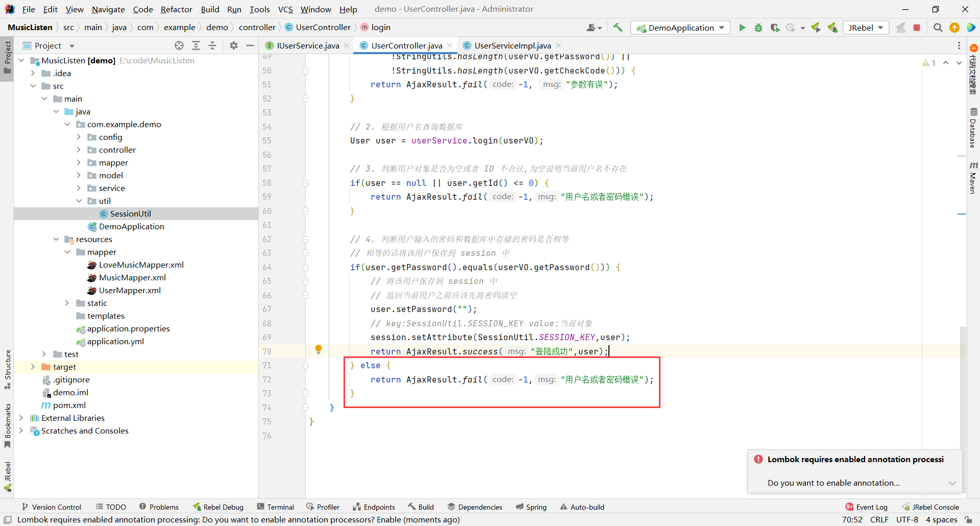
Task: Toggle the Database tool window
Action: pyautogui.click(x=973, y=128)
